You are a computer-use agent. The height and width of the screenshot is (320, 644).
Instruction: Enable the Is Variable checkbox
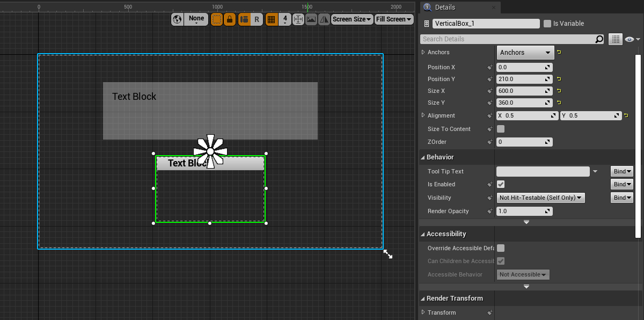[547, 24]
